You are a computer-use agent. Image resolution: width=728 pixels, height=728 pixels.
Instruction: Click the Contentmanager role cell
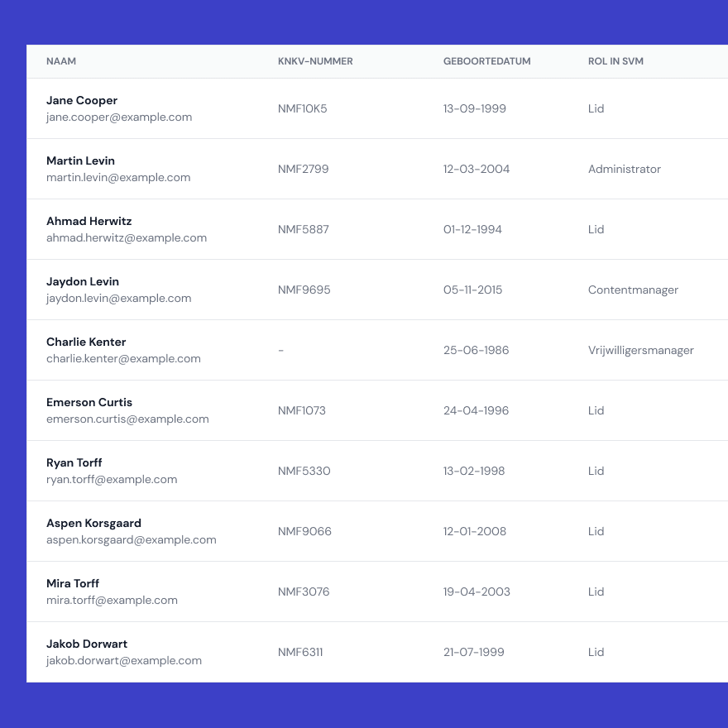pos(633,290)
